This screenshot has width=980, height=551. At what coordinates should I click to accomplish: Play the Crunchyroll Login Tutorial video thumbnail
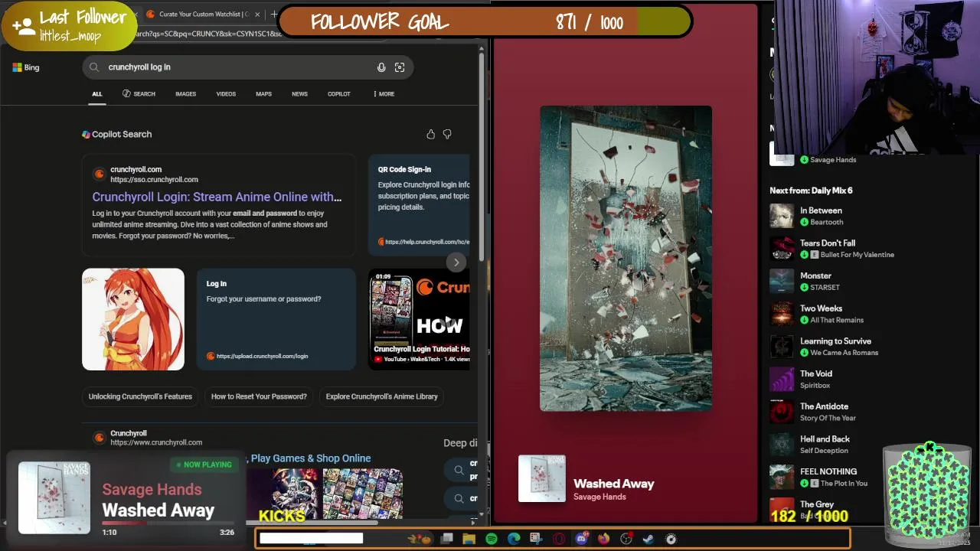tap(420, 319)
